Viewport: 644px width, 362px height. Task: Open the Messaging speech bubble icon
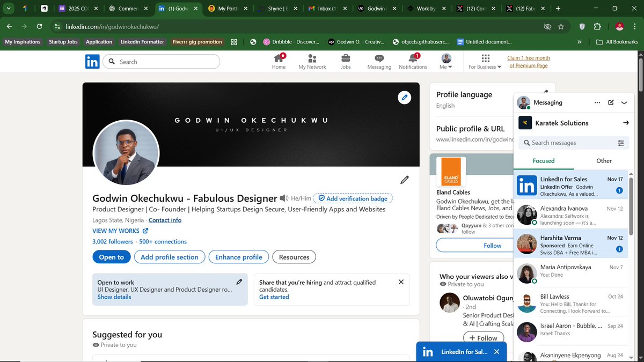(379, 57)
